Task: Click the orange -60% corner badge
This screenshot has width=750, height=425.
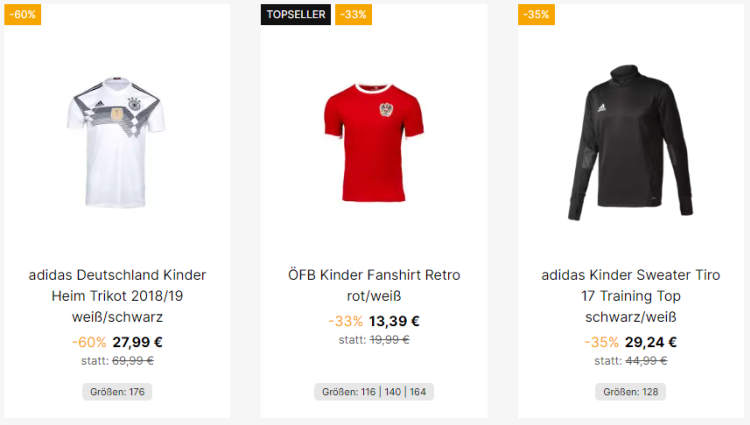Action: [x=22, y=14]
